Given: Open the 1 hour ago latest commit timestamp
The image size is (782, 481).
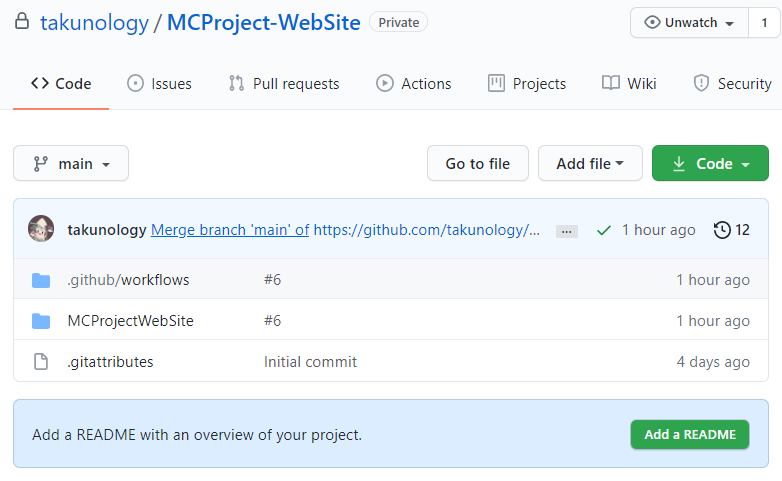Looking at the screenshot, I should point(658,230).
